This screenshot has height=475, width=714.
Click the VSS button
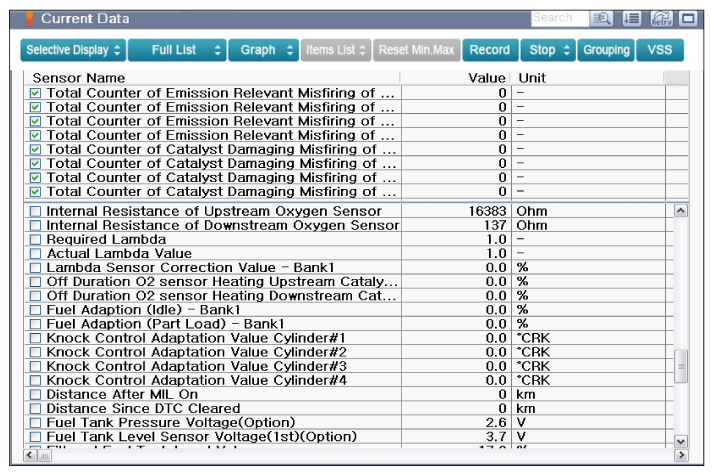(x=660, y=50)
